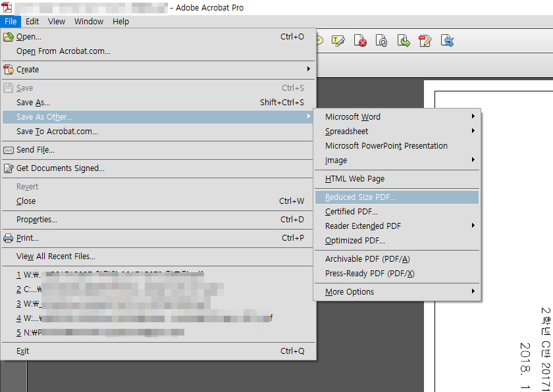The height and width of the screenshot is (392, 553).
Task: Select Optimized PDF from the submenu
Action: pyautogui.click(x=355, y=241)
